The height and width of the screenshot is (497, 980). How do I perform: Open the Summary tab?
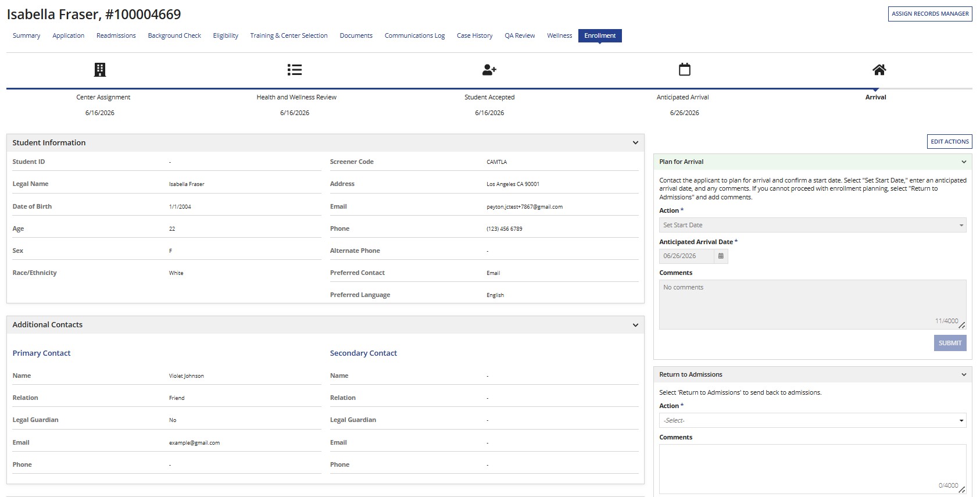tap(27, 35)
